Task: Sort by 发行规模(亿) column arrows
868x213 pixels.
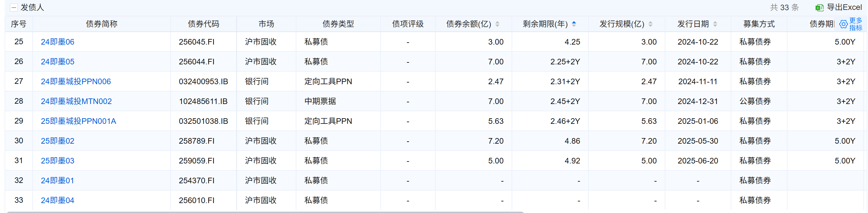Action: click(650, 24)
